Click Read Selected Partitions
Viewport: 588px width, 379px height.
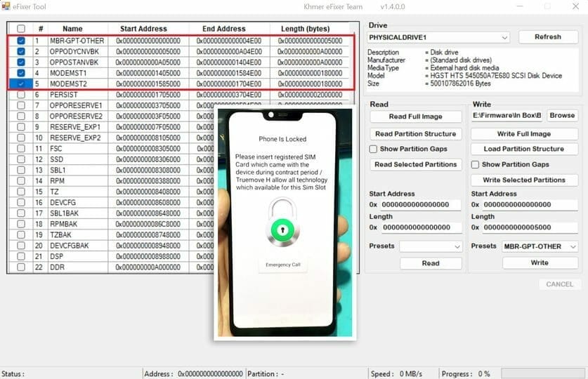415,164
